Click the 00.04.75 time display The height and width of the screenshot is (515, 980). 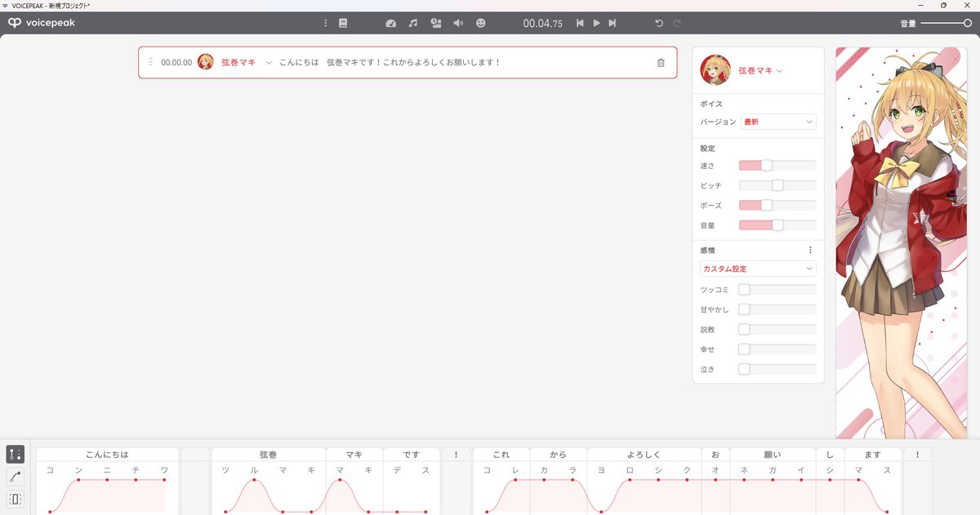coord(543,24)
